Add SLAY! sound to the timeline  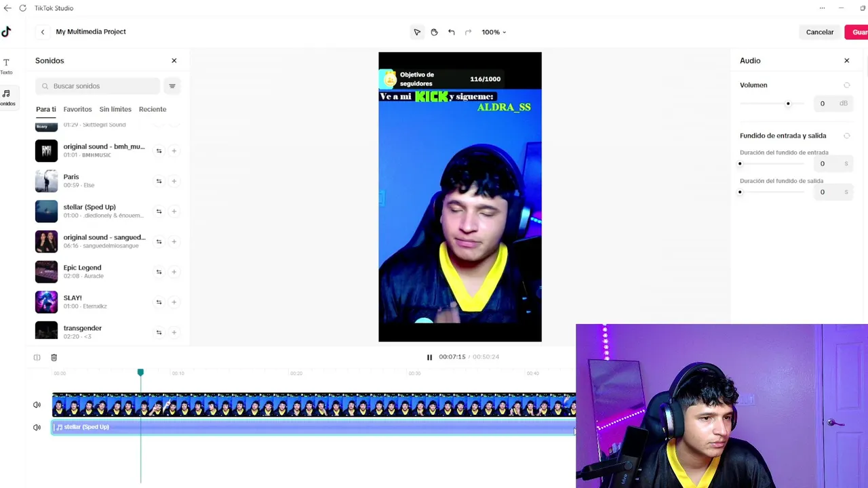(174, 302)
